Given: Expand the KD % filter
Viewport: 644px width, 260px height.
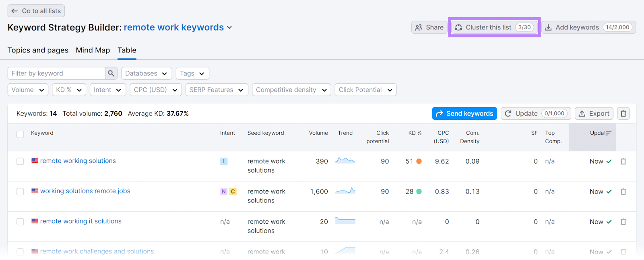Looking at the screenshot, I should (69, 90).
